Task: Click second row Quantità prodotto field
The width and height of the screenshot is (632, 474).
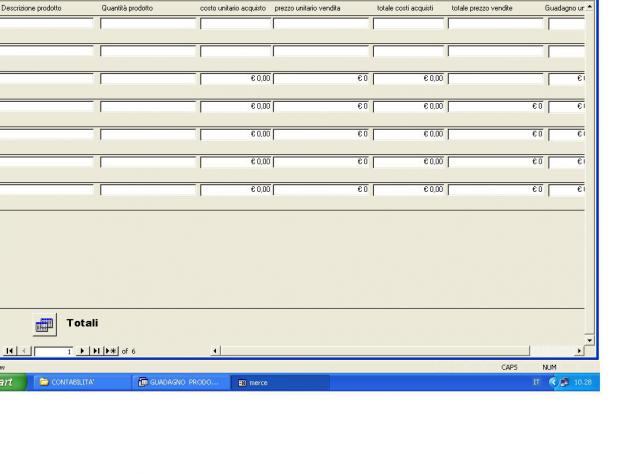Action: point(148,51)
